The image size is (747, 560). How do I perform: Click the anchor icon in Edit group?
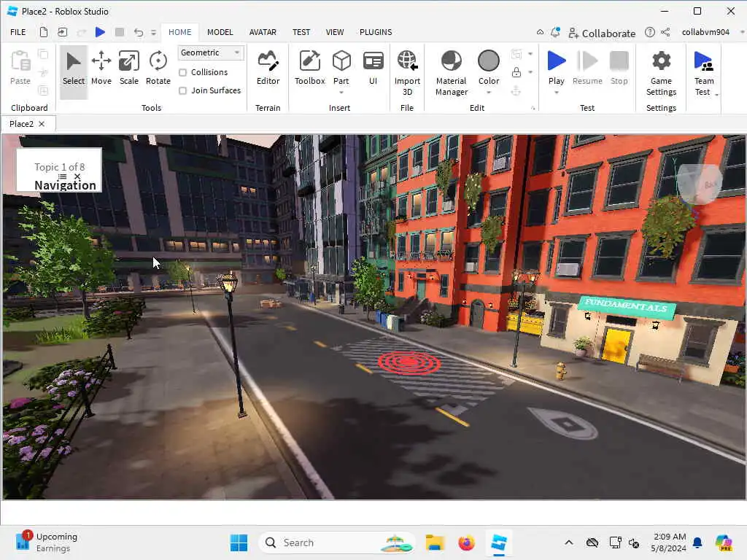(x=516, y=90)
